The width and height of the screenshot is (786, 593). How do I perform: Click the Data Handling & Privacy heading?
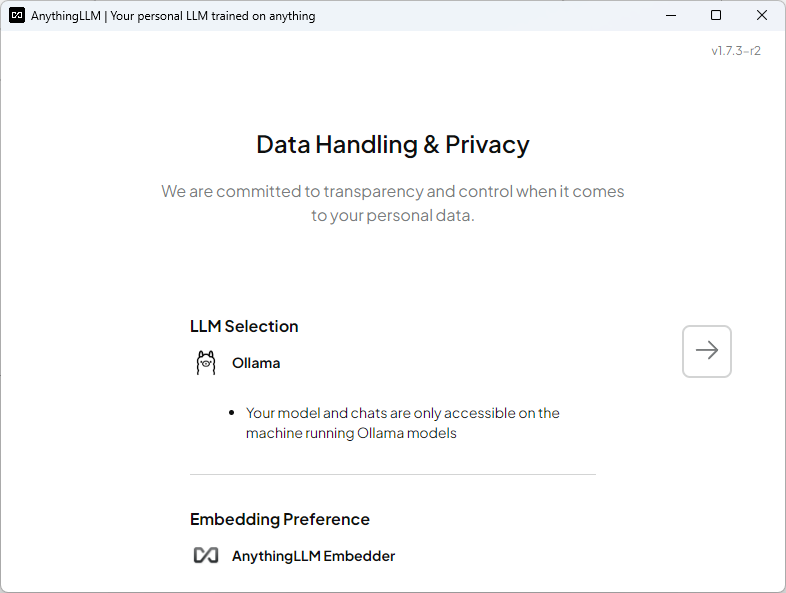pyautogui.click(x=392, y=145)
